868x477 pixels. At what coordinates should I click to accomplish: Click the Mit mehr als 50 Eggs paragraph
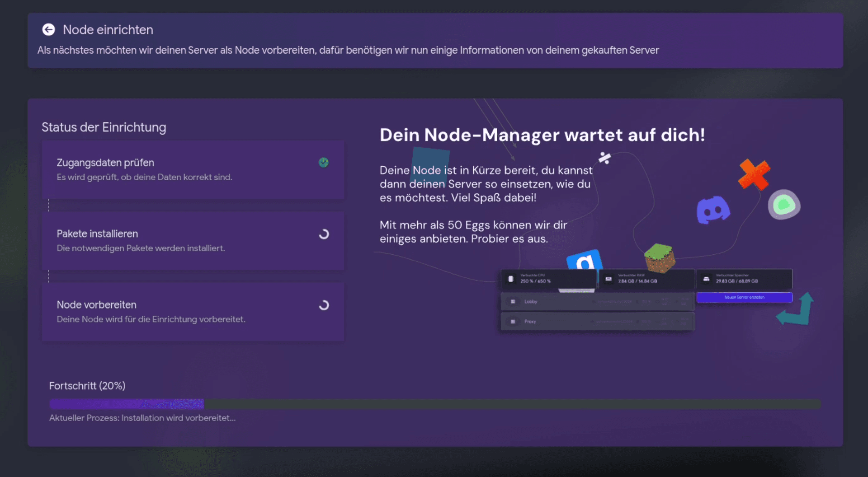pyautogui.click(x=473, y=232)
